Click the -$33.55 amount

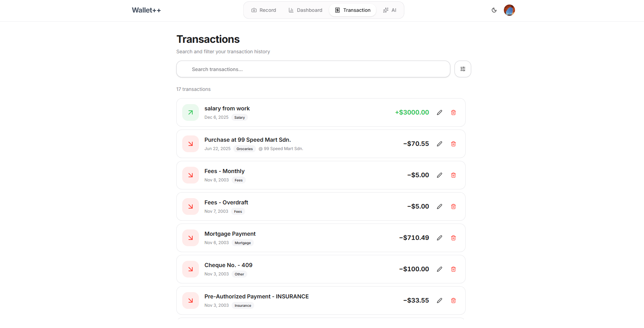(x=416, y=300)
